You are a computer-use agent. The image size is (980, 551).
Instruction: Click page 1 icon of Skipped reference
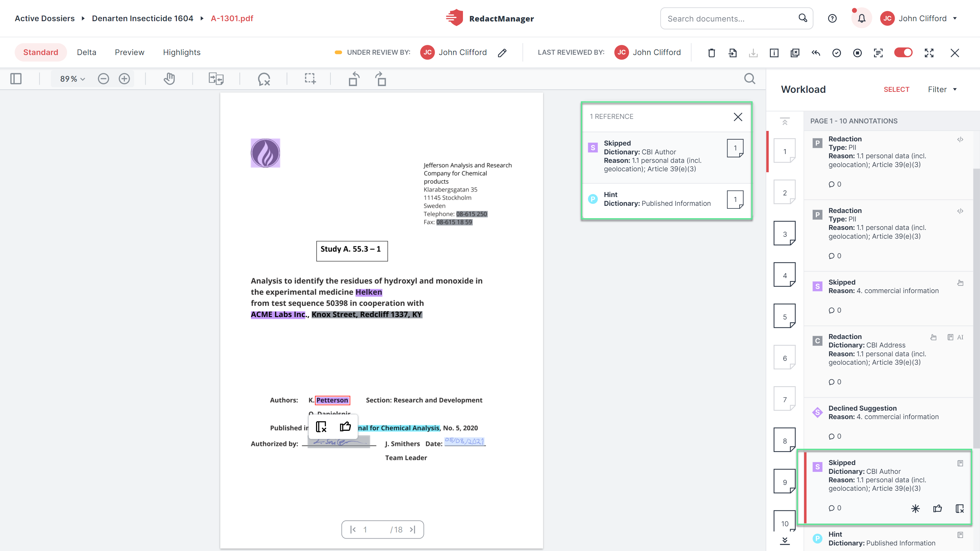[735, 148]
